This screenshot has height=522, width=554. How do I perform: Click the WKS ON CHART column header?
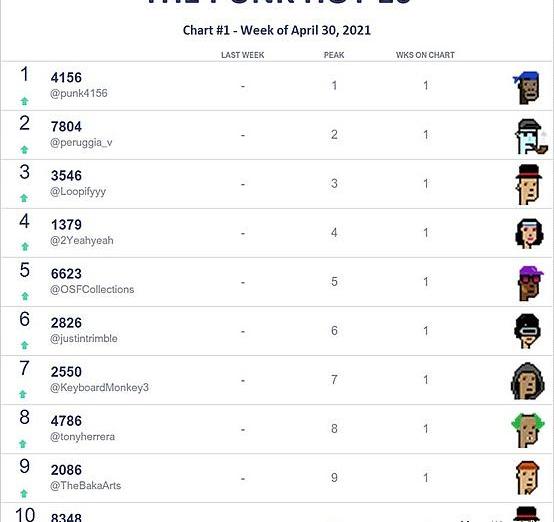[x=425, y=55]
